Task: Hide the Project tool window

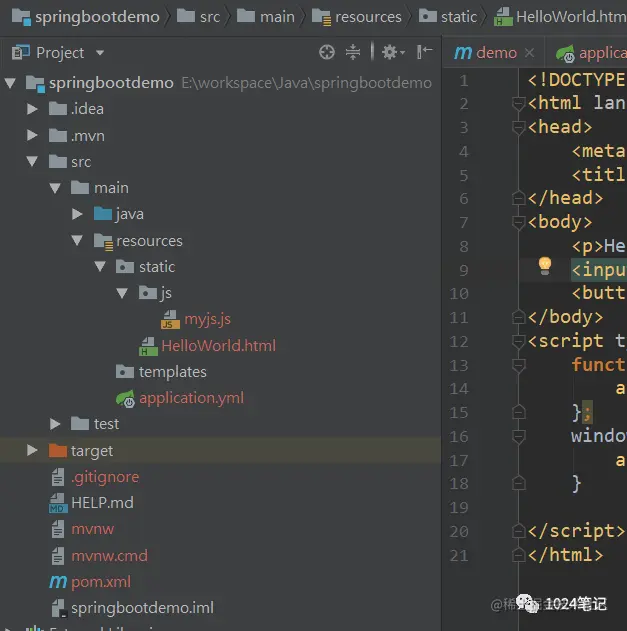Action: pos(424,52)
